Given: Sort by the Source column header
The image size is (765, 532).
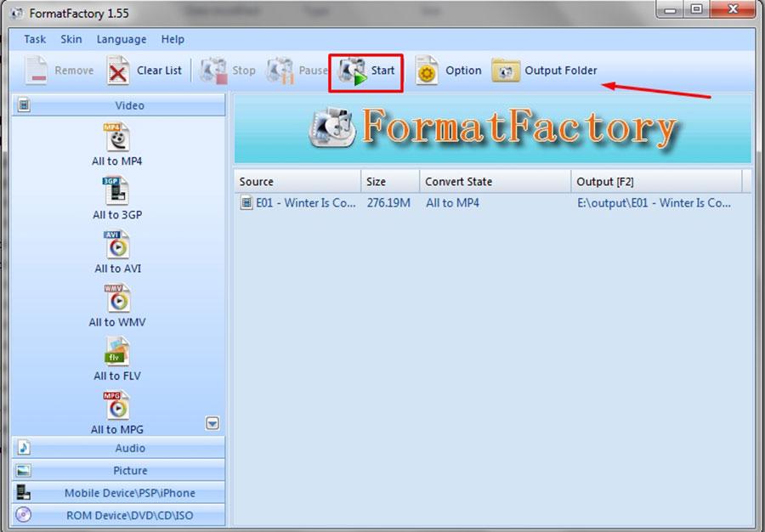Looking at the screenshot, I should (x=297, y=181).
